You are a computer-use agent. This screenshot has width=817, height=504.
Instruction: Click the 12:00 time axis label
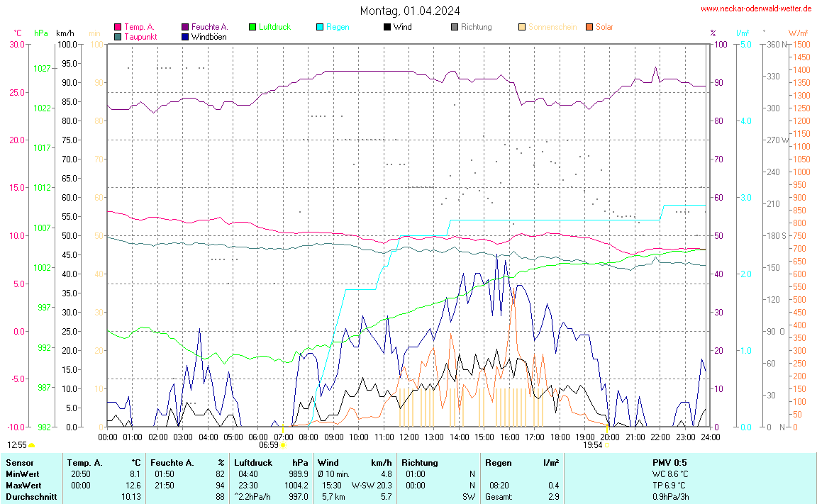tap(408, 437)
